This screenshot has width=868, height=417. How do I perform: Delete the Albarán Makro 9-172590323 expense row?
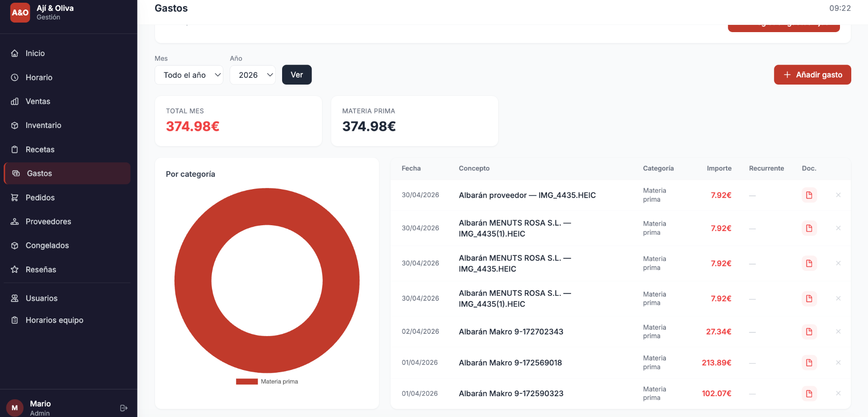tap(838, 393)
